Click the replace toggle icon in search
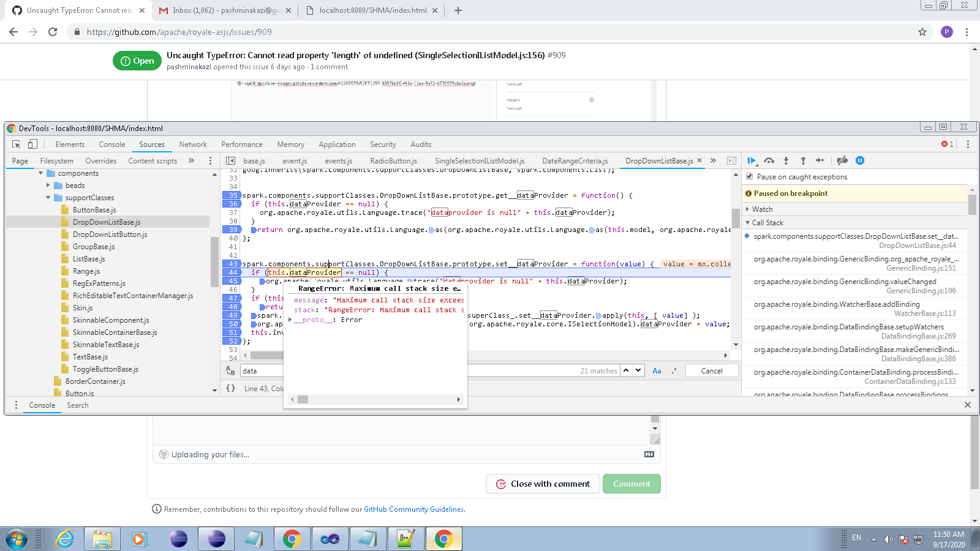 click(230, 370)
